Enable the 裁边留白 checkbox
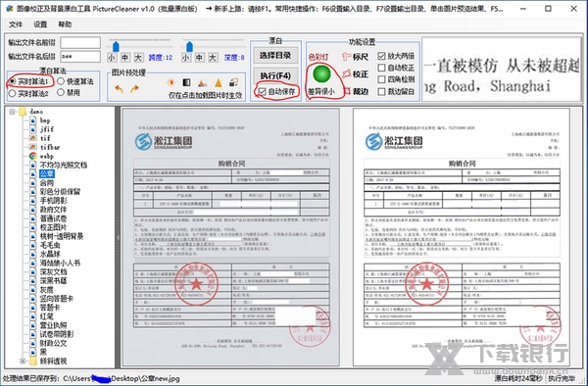This screenshot has width=588, height=386. 382,91
